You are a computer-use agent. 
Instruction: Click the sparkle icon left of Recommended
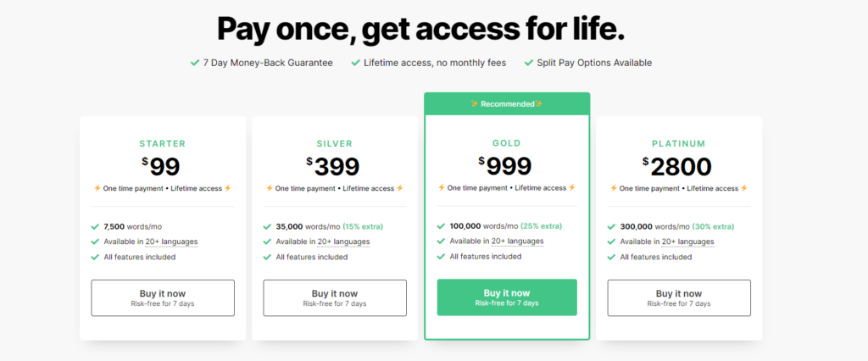(475, 103)
